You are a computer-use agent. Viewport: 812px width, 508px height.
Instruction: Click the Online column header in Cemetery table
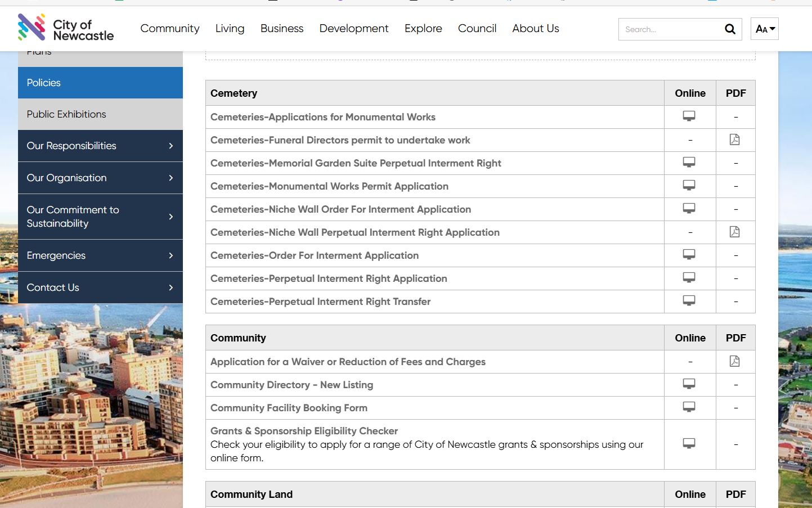coord(690,93)
